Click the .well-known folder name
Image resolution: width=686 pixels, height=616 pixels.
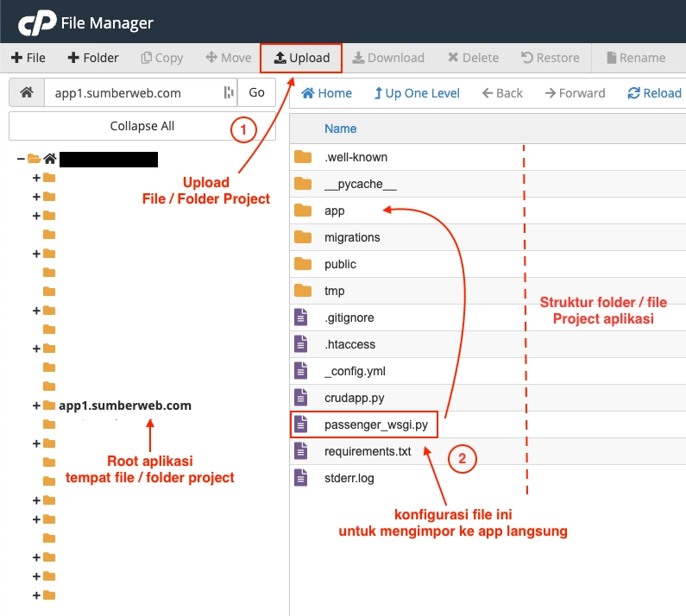(356, 157)
